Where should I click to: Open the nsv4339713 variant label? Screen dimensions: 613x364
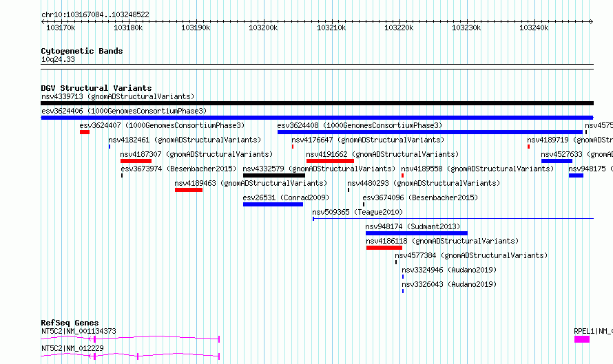[x=118, y=96]
